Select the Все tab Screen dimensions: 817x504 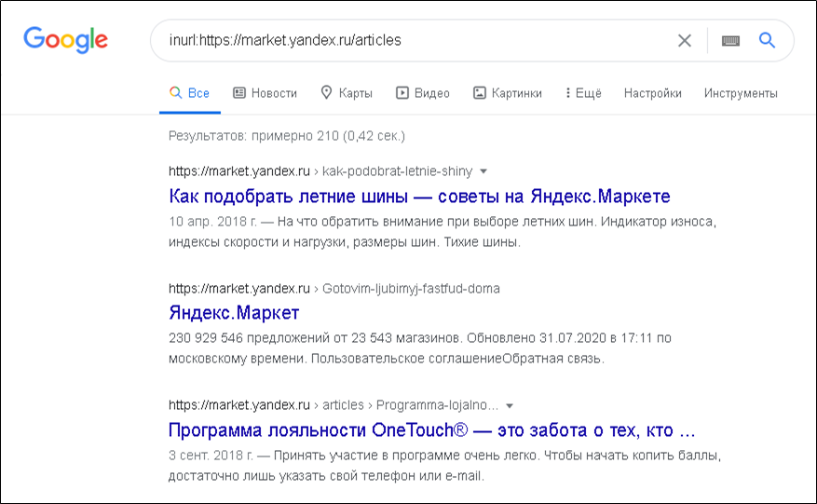pos(190,93)
